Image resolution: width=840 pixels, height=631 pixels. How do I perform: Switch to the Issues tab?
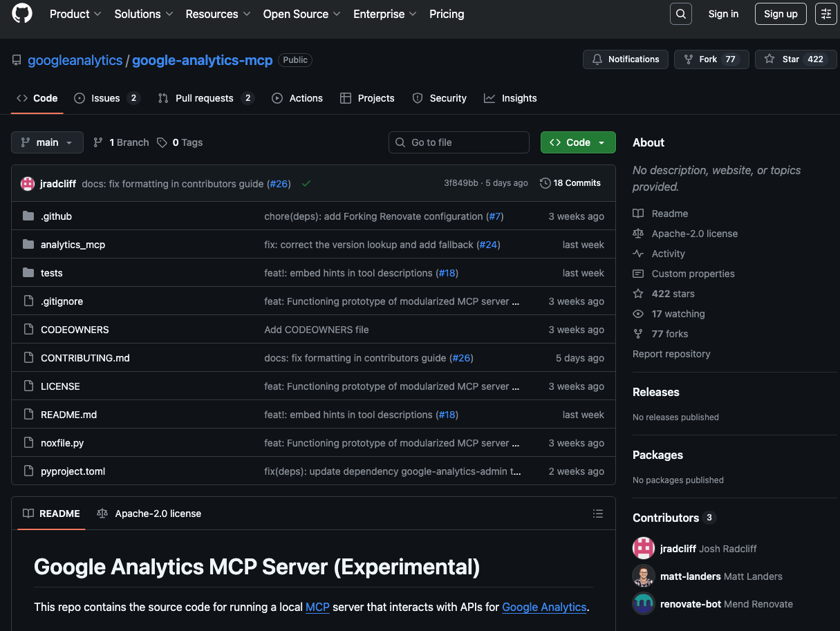(107, 98)
